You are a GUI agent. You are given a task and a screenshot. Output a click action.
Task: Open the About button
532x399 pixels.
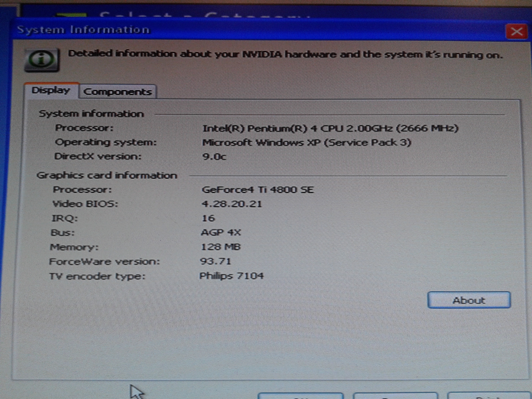(469, 300)
